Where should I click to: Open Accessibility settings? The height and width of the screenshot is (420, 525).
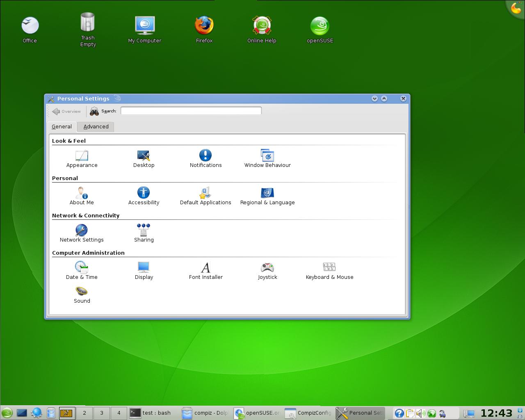pyautogui.click(x=144, y=196)
